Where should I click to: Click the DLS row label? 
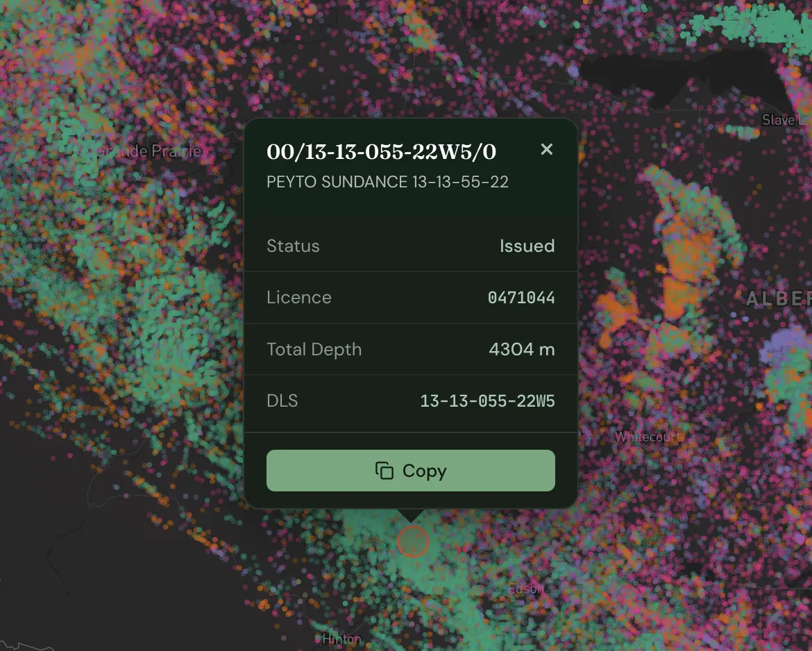tap(282, 401)
